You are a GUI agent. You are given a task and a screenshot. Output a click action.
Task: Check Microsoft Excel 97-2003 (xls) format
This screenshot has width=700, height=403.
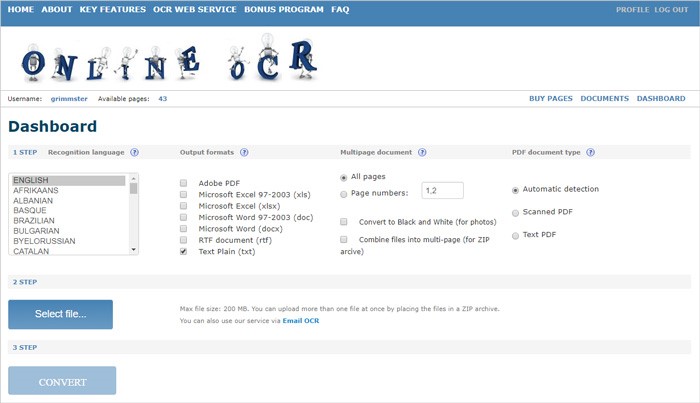click(183, 194)
